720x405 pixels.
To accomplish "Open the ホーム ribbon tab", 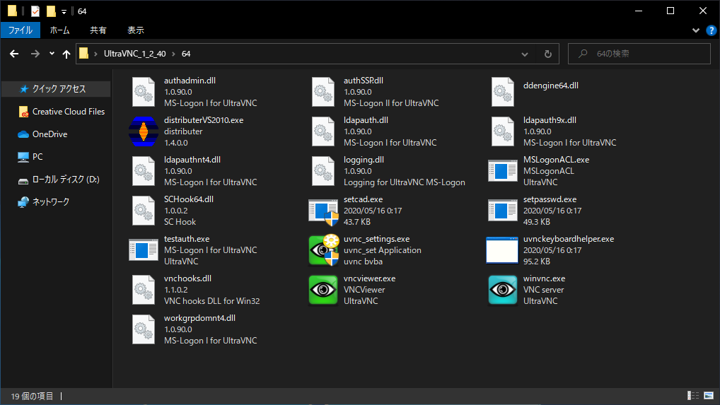I will point(60,30).
